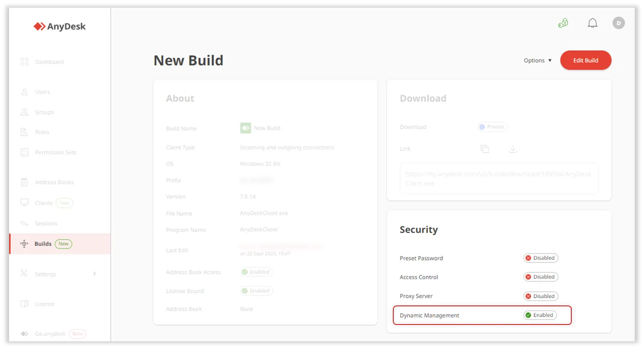The height and width of the screenshot is (349, 644).
Task: Click the Dashboard sidebar icon
Action: [x=25, y=62]
